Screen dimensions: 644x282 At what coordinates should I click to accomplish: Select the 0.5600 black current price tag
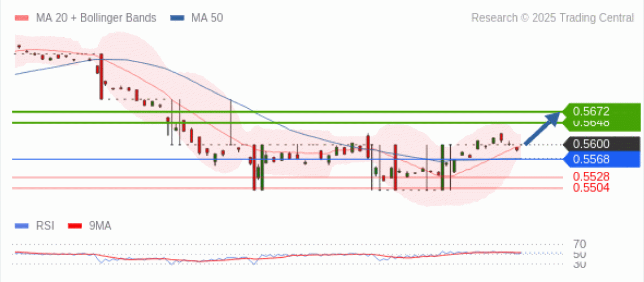[x=602, y=144]
